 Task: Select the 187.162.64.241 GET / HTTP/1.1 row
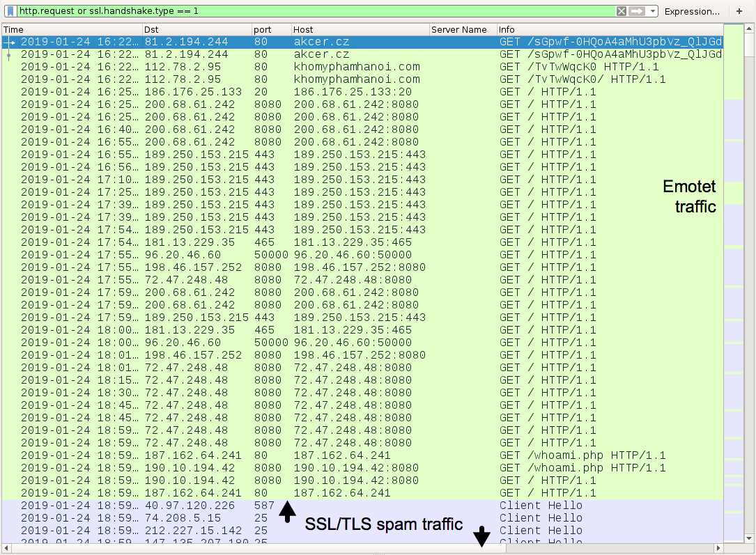point(362,493)
